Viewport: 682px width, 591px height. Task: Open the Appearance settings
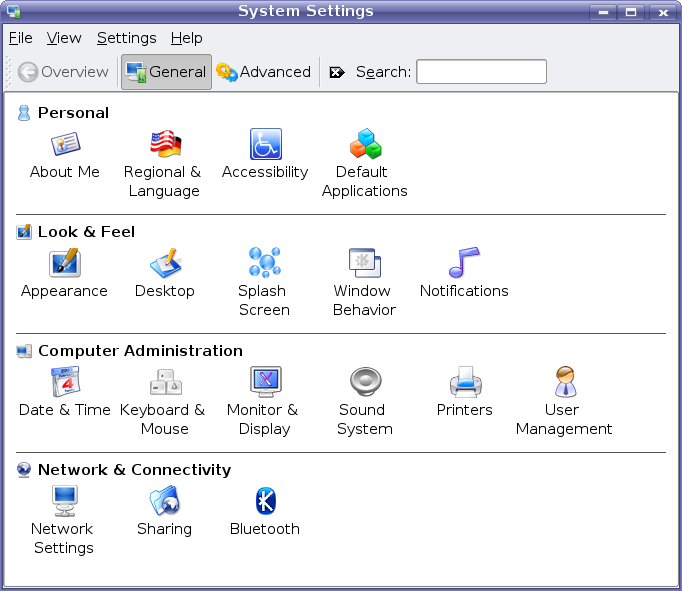65,265
